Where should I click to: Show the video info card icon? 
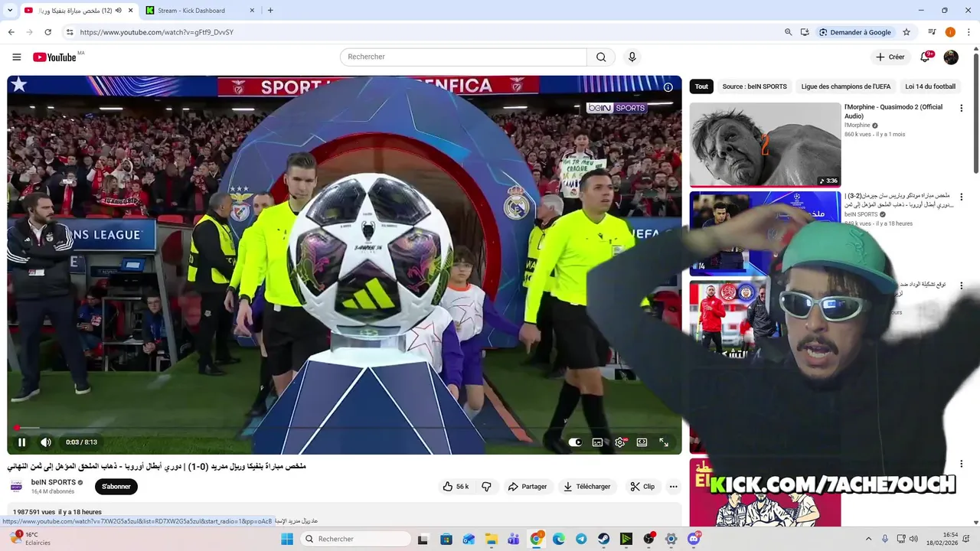[668, 87]
